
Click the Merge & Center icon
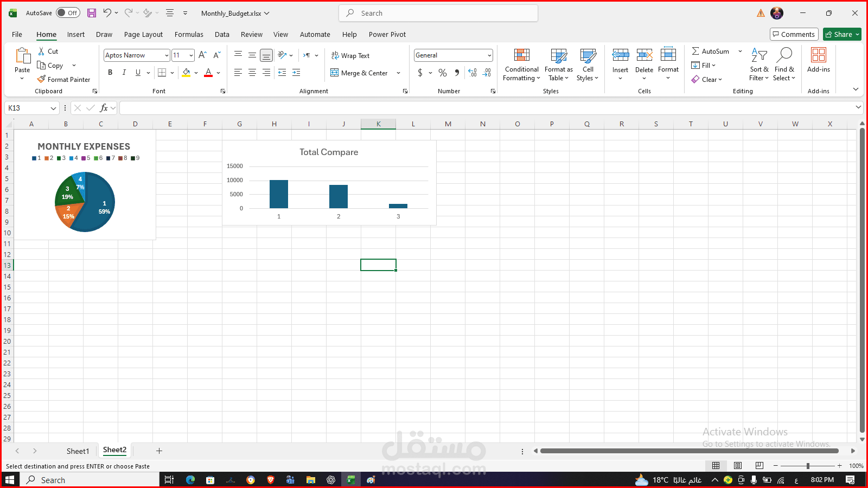(360, 73)
